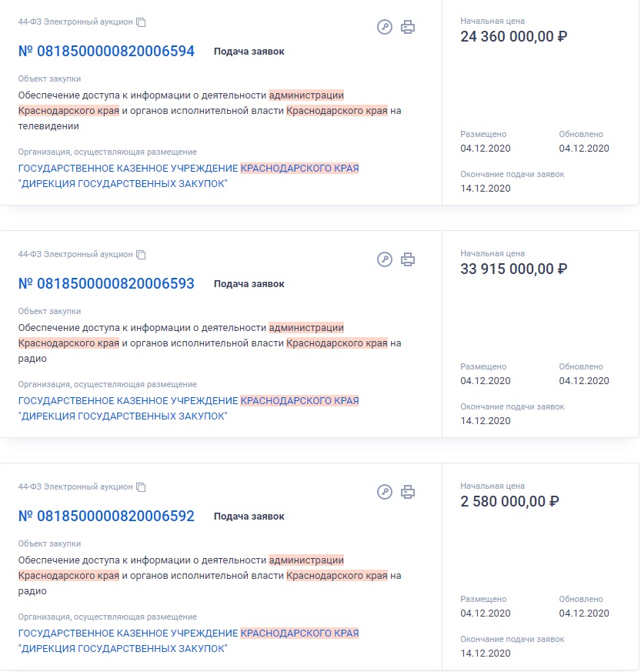The width and height of the screenshot is (641, 672).
Task: Open auction № 0818500000820006593
Action: point(106,283)
